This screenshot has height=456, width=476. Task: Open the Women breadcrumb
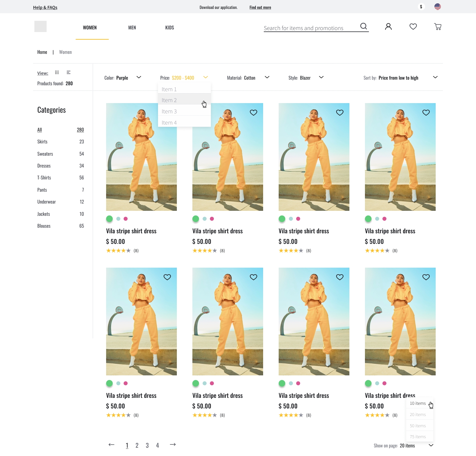pos(65,52)
